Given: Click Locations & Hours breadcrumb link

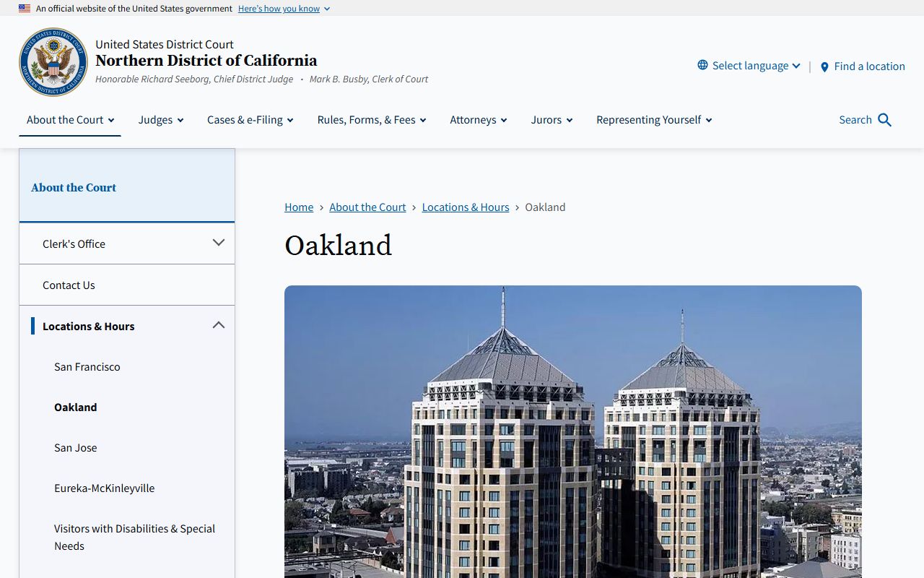Looking at the screenshot, I should tap(466, 207).
